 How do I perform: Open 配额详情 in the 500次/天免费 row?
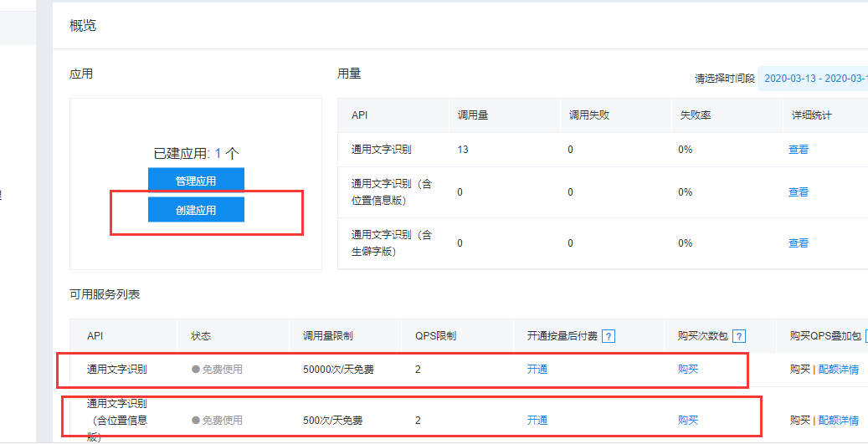point(839,421)
